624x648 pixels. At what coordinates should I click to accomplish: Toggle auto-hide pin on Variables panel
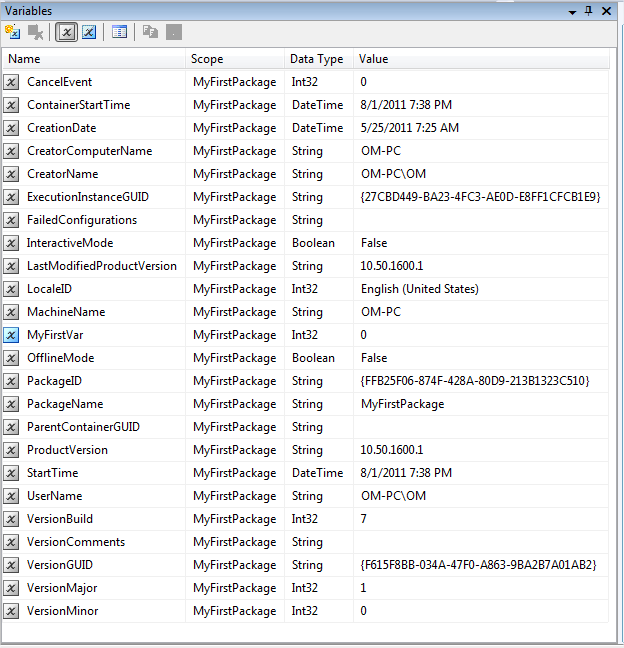(x=589, y=10)
